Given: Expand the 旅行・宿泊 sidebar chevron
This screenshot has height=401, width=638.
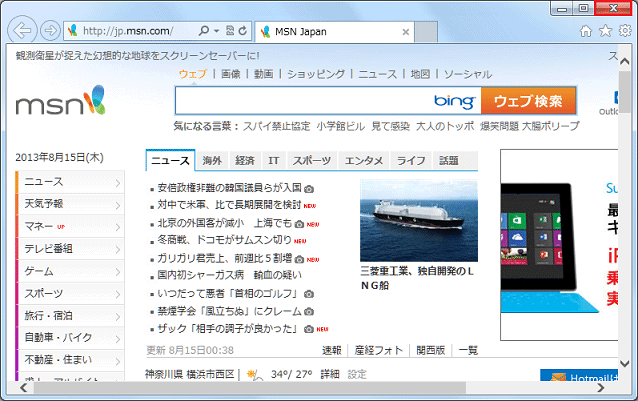Looking at the screenshot, I should (118, 316).
